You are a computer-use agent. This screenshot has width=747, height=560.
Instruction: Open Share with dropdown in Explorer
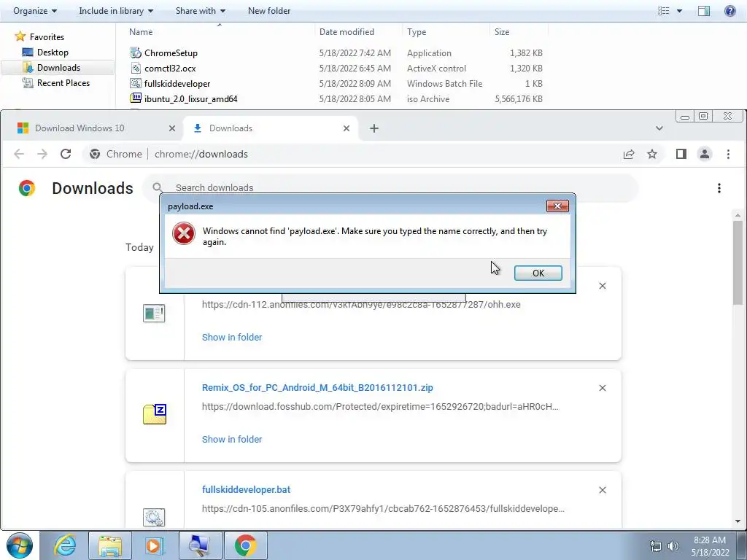[x=200, y=10]
